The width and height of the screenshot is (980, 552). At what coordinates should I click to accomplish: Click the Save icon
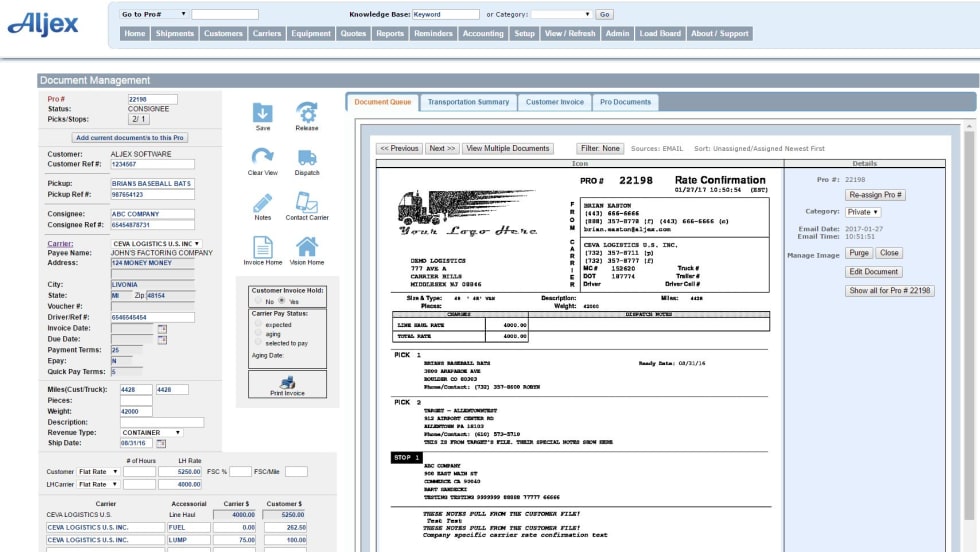(x=262, y=112)
